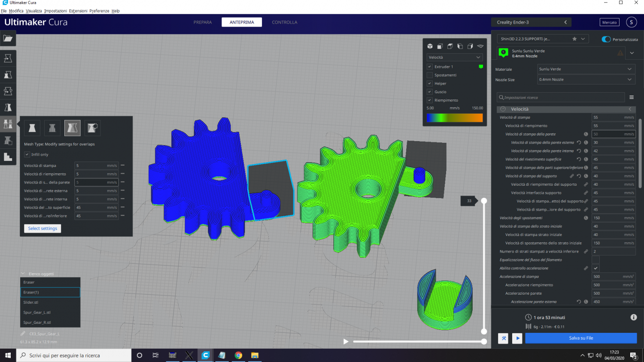Screen dimensions: 644x362
Task: Enable Spostamenti travel moves checkbox
Action: point(429,75)
